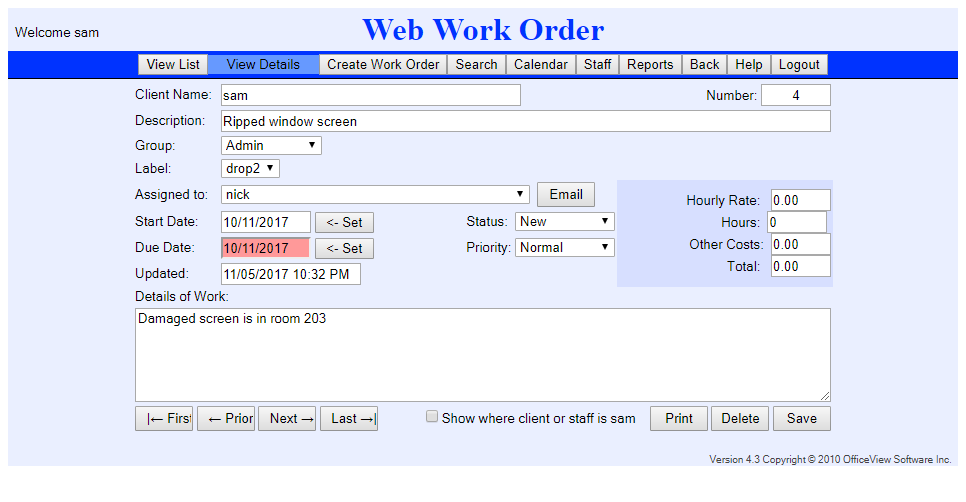Click the Details of Work text area
966x502 pixels.
click(482, 355)
